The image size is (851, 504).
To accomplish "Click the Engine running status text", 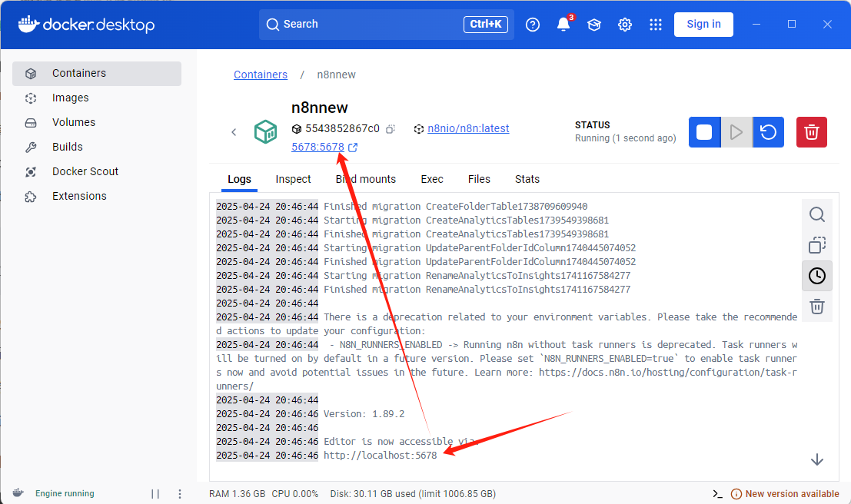I will click(x=65, y=493).
